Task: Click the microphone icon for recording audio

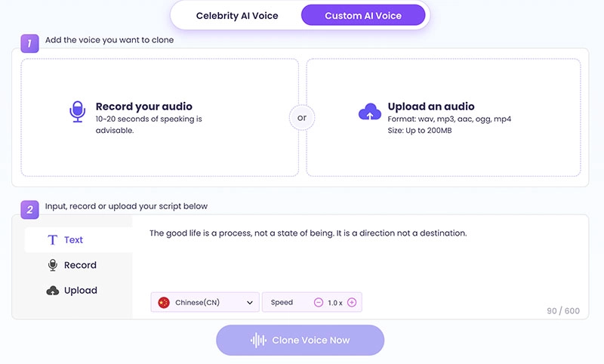Action: click(77, 113)
